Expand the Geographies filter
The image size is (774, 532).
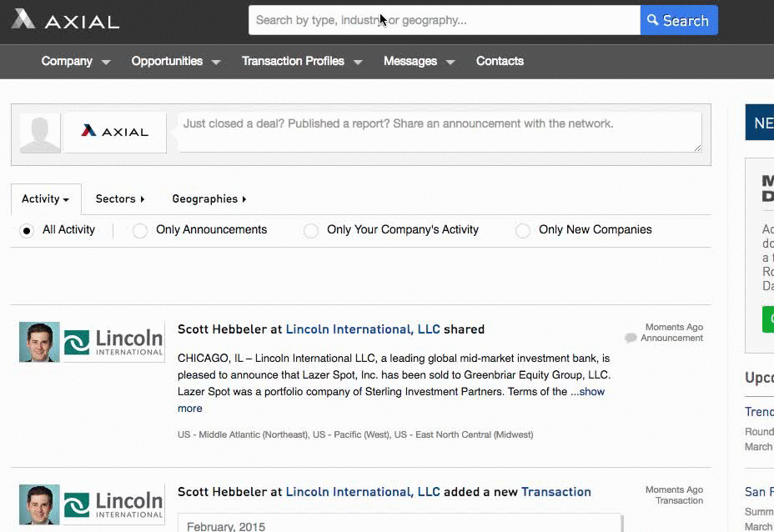[x=209, y=199]
